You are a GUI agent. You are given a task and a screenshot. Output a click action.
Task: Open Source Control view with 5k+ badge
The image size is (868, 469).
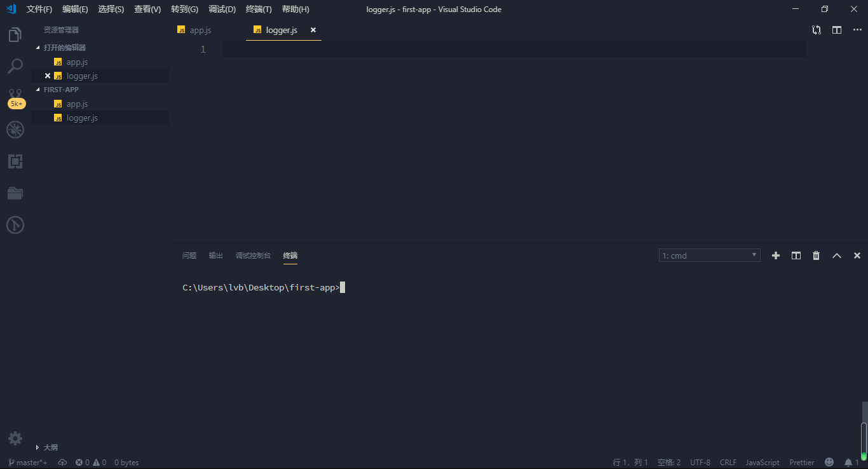tap(15, 98)
